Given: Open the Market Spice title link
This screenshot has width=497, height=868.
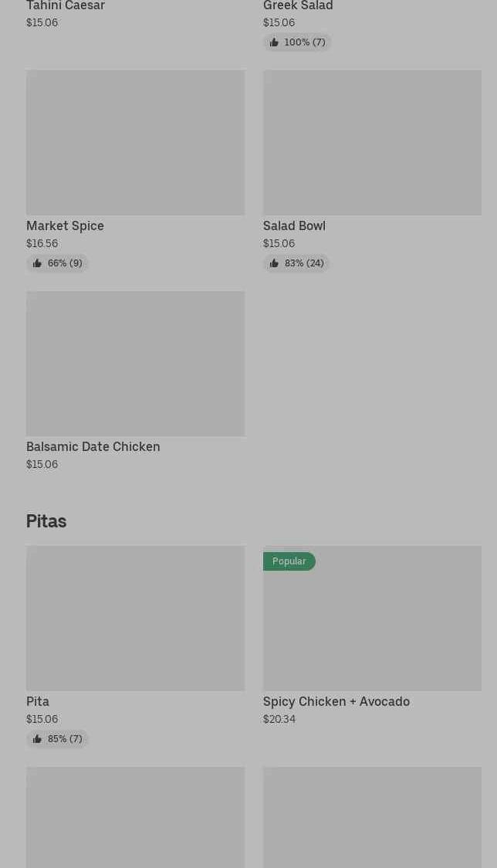Looking at the screenshot, I should click(x=65, y=225).
